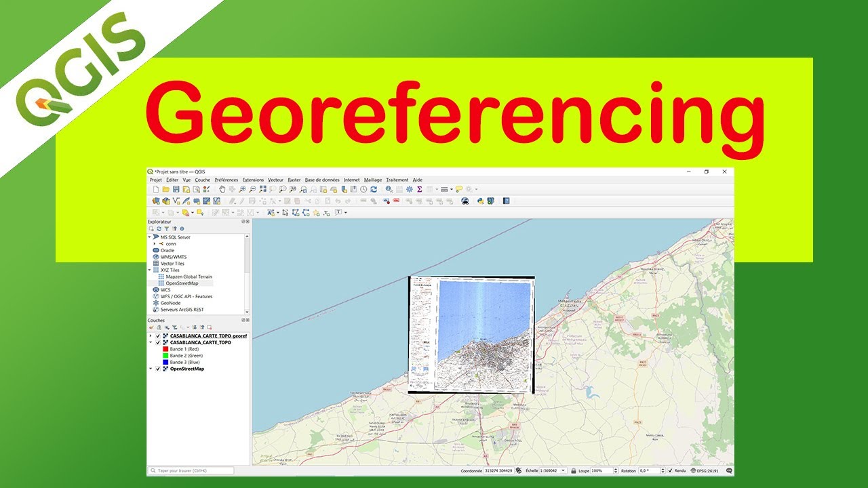Select the Identify features tool
The width and height of the screenshot is (868, 488).
pyautogui.click(x=389, y=189)
